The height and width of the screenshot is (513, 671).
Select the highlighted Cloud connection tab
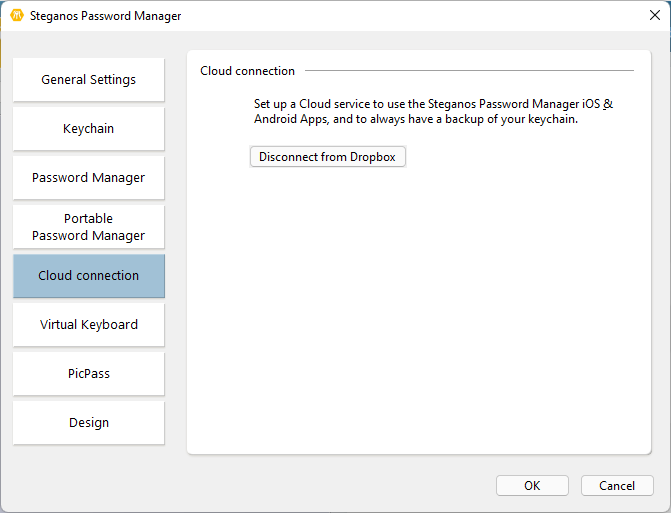coord(89,276)
